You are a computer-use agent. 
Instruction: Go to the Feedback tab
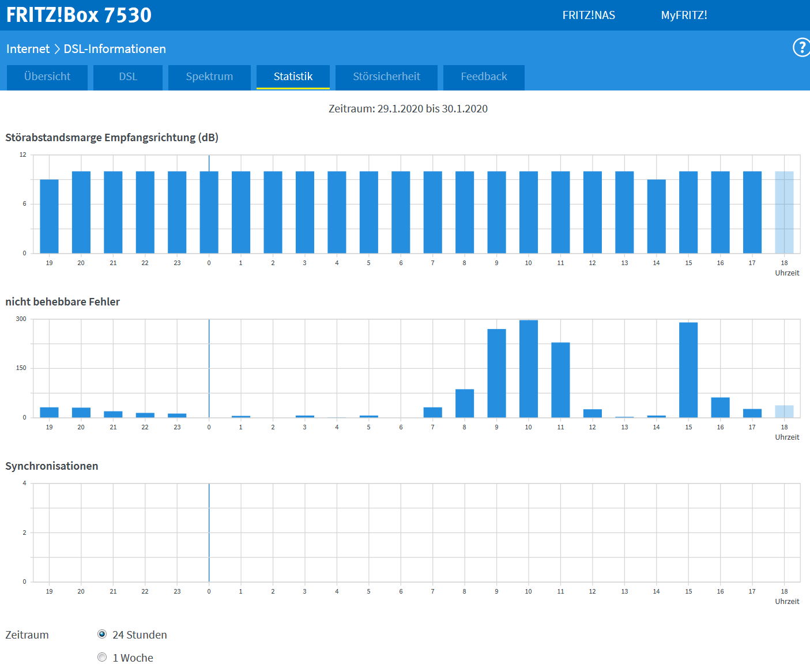pyautogui.click(x=484, y=77)
